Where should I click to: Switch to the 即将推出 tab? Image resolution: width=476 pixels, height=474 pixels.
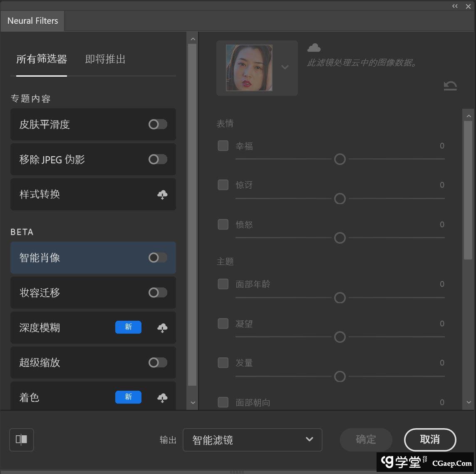(x=105, y=59)
